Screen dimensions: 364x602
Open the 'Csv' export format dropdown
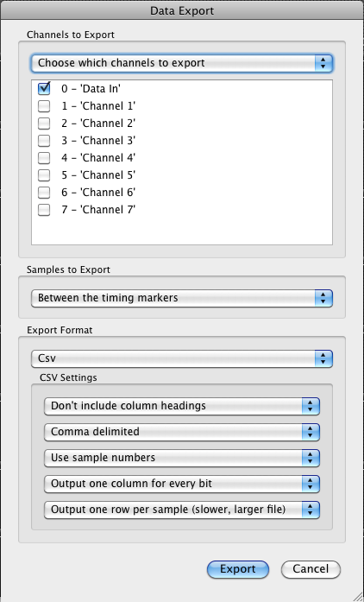coord(182,358)
